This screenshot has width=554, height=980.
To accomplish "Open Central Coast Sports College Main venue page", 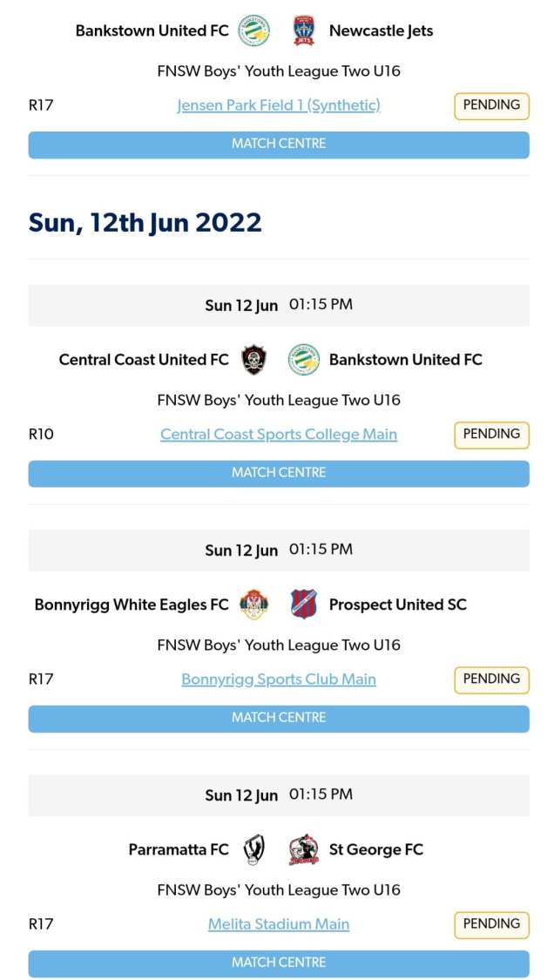I will pos(278,435).
